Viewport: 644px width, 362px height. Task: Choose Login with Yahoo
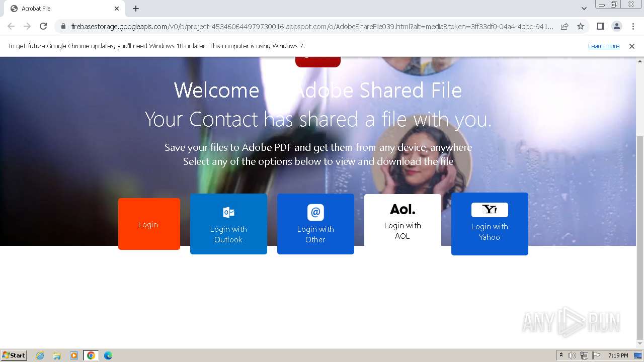coord(490,224)
